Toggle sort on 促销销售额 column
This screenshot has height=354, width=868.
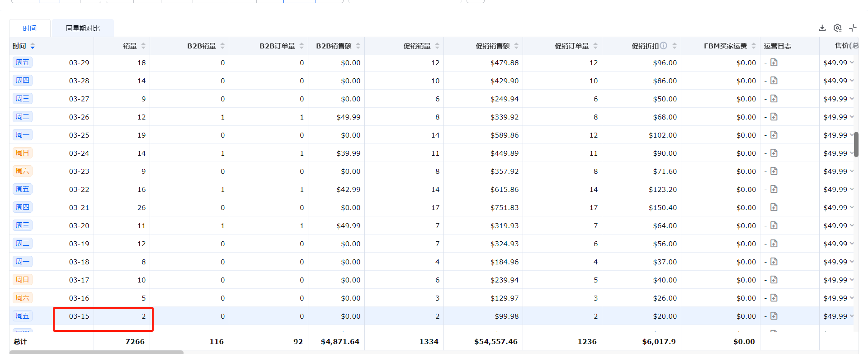coord(516,46)
